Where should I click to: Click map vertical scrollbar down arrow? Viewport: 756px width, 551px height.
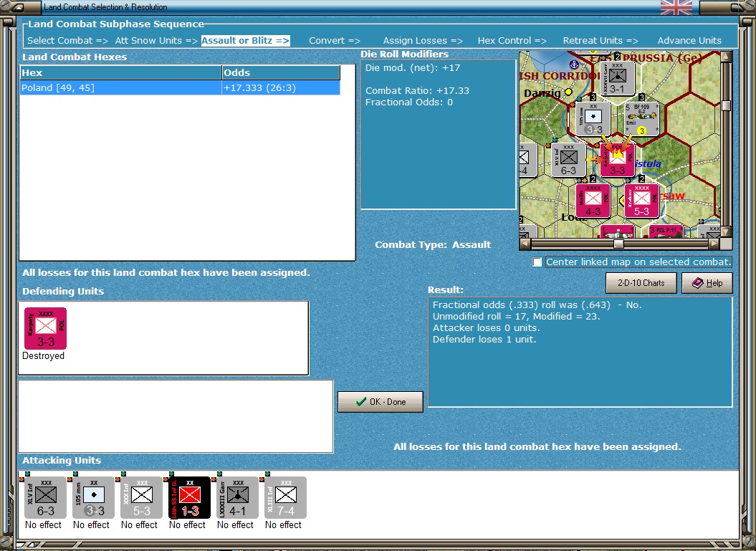coord(727,232)
